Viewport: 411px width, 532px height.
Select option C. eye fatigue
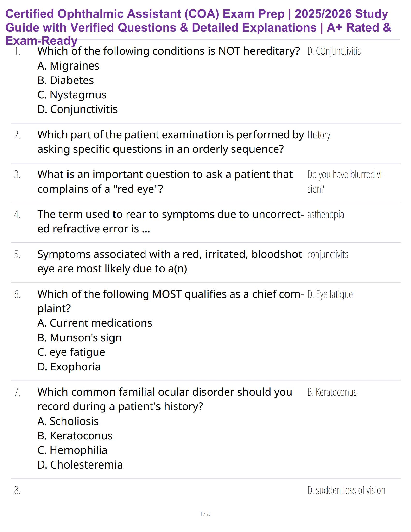[x=71, y=352]
